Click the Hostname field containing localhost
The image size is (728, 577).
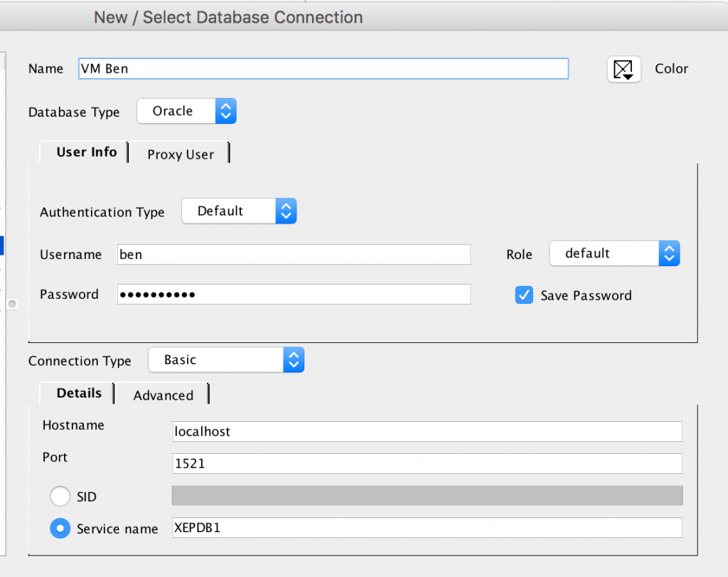[x=427, y=431]
